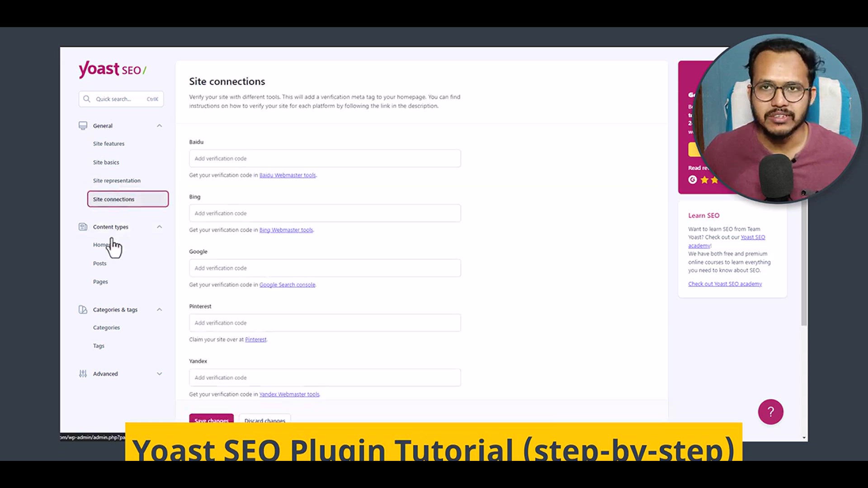Select Site connections menu item

[128, 199]
